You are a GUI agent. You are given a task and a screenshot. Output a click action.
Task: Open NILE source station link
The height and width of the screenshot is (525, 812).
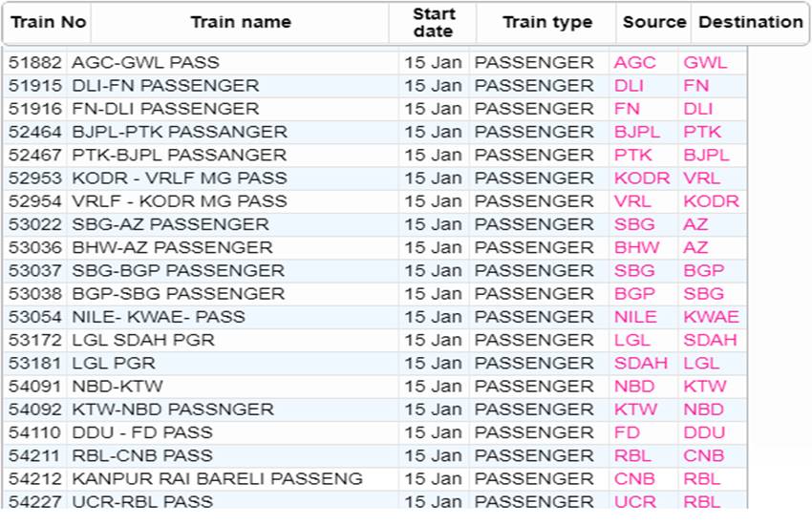635,317
